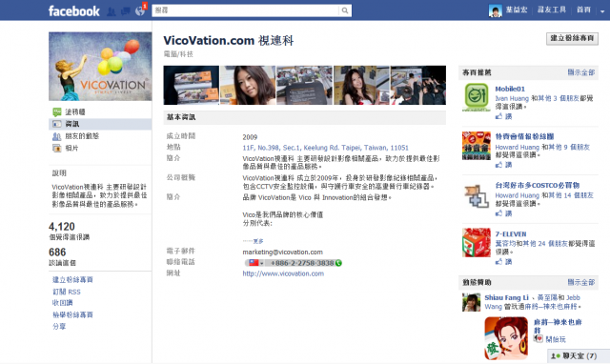Open Taiwan flag country dropdown on phone number
This screenshot has width=610, height=364.
coord(256,263)
